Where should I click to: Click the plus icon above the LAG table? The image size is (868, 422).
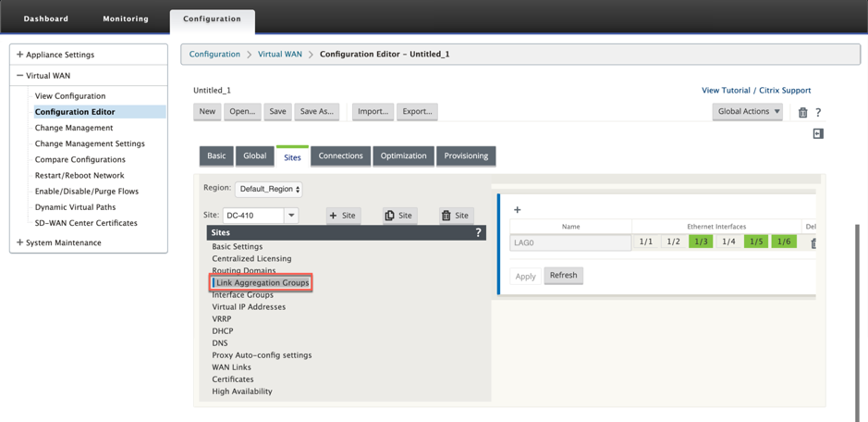coord(518,210)
